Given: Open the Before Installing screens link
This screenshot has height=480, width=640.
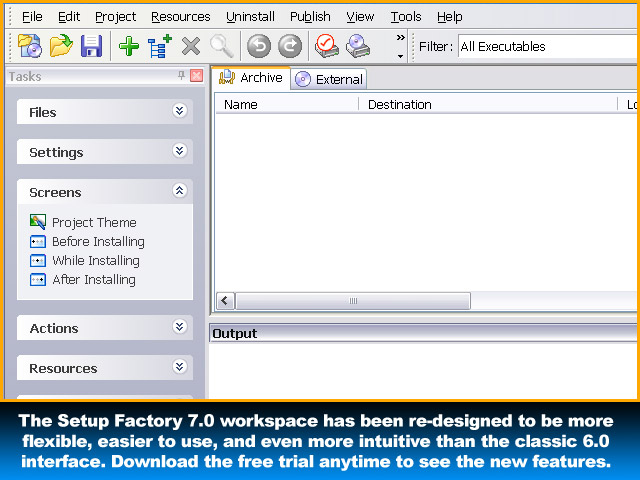Looking at the screenshot, I should click(98, 242).
